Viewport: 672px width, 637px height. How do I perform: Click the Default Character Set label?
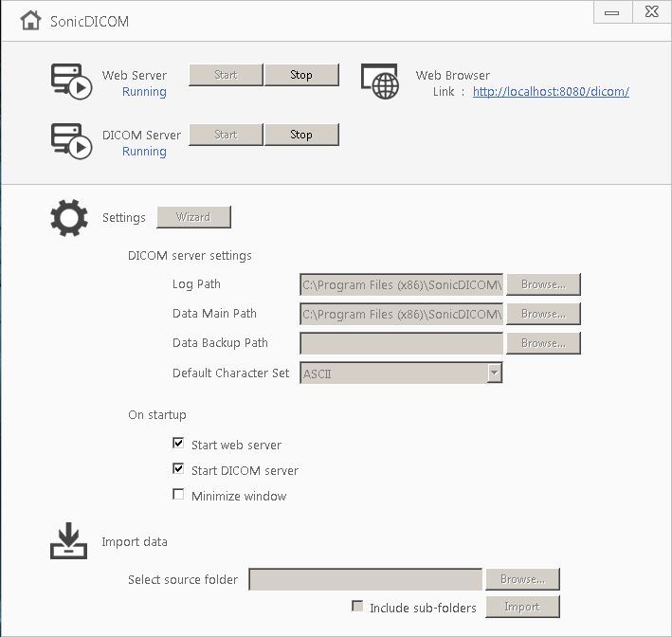(x=230, y=373)
